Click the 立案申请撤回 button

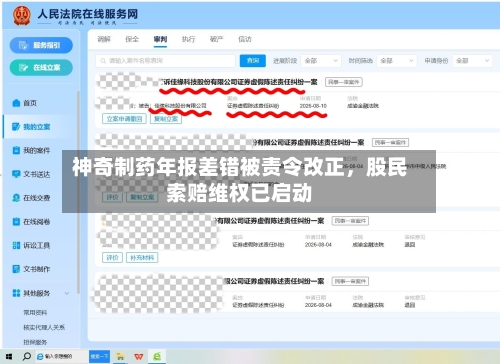[124, 119]
